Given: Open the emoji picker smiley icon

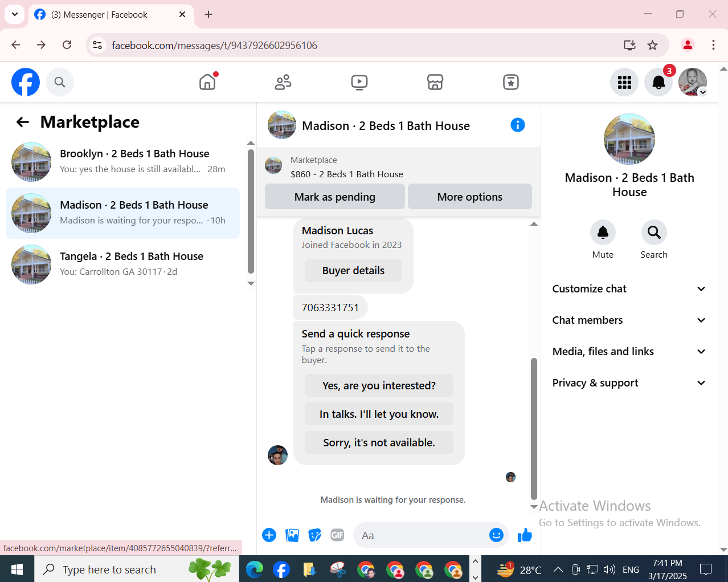Looking at the screenshot, I should coord(496,535).
